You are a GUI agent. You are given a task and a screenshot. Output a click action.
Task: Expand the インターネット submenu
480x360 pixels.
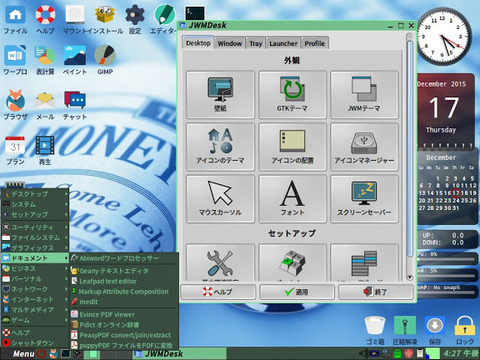click(x=35, y=299)
